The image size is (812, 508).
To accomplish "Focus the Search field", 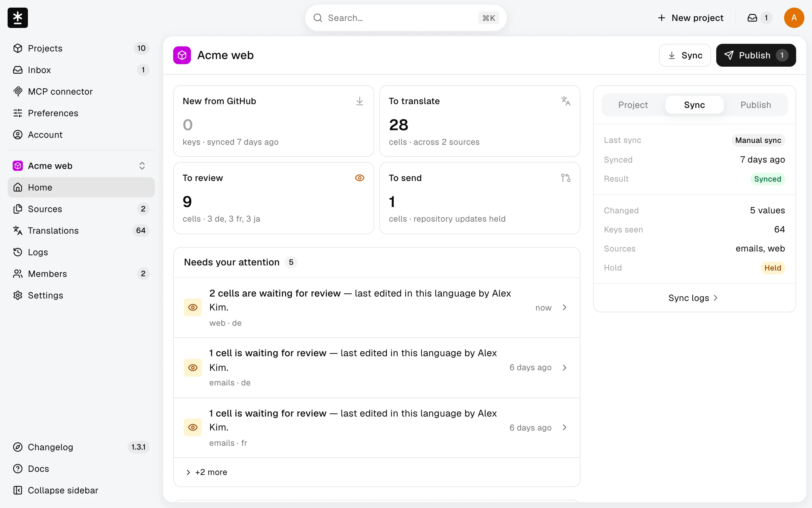I will tap(406, 18).
